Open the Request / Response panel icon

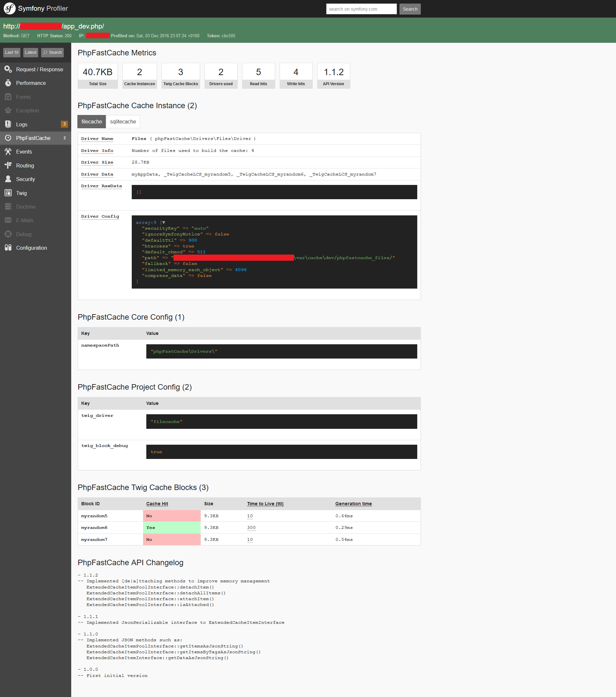(8, 69)
